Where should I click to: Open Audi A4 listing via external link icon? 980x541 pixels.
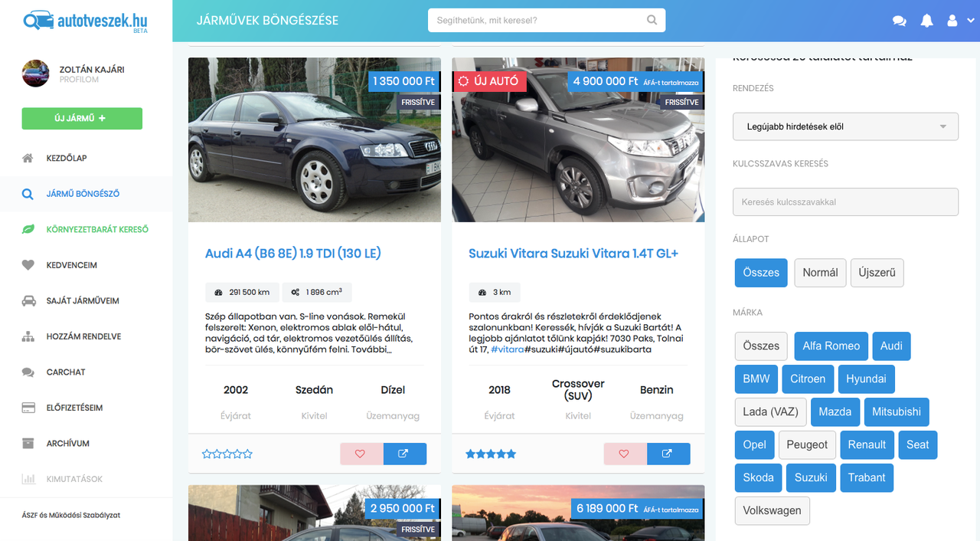[x=404, y=454]
